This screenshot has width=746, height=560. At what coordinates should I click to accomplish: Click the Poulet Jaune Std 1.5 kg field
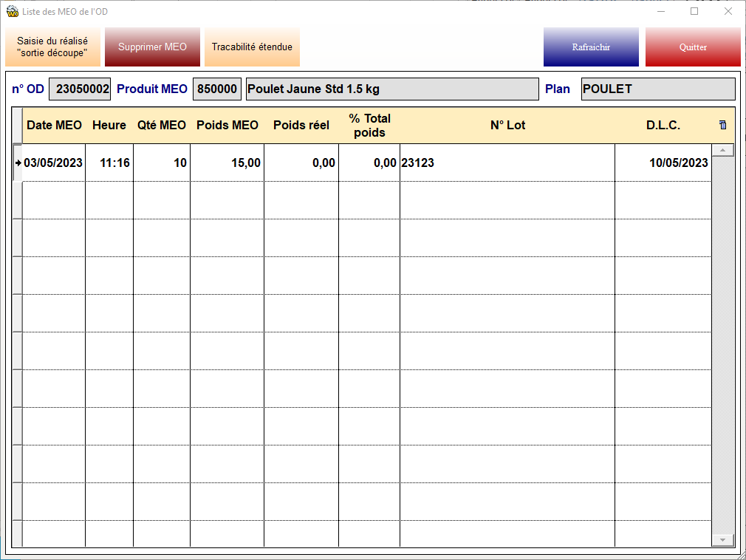391,89
